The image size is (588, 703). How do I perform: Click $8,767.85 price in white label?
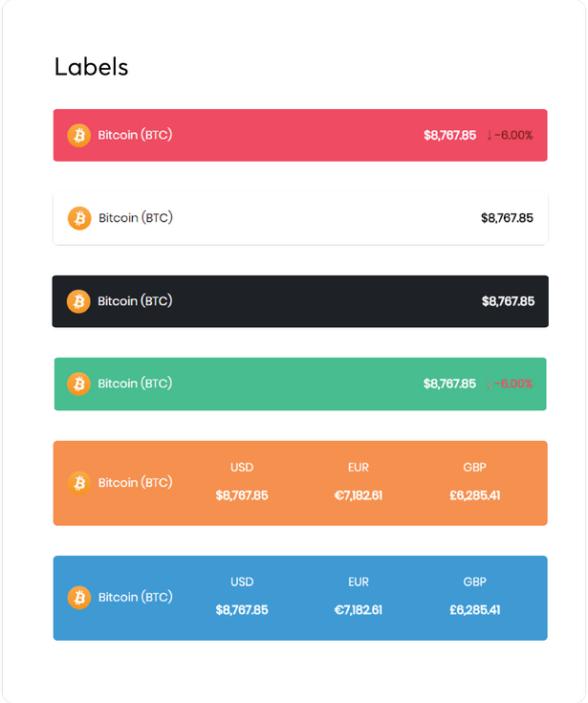(x=508, y=218)
